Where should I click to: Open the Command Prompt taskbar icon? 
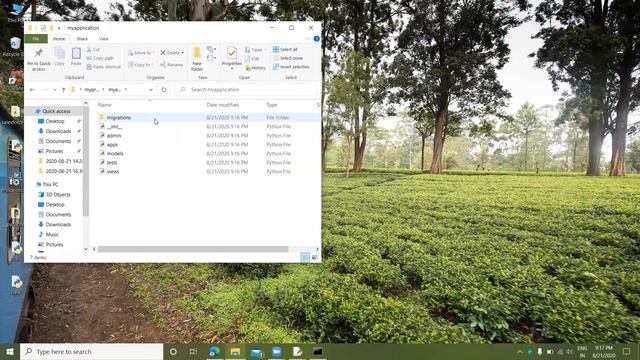pos(318,351)
